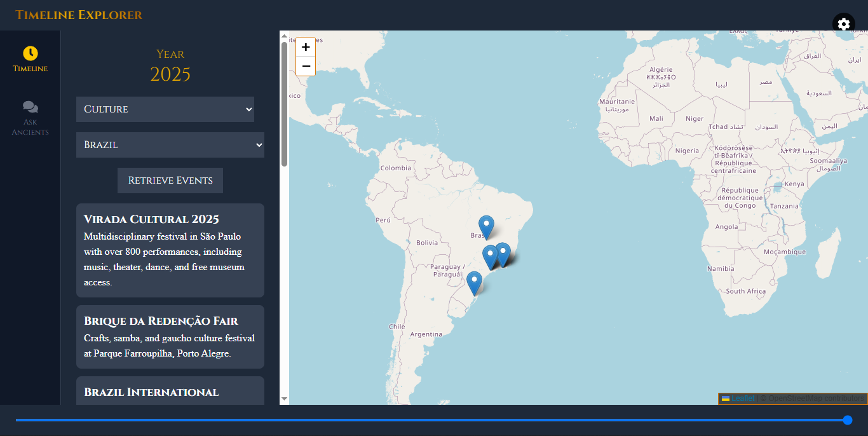The image size is (868, 436).
Task: Click the sidebar scrollbar down arrow
Action: (284, 399)
